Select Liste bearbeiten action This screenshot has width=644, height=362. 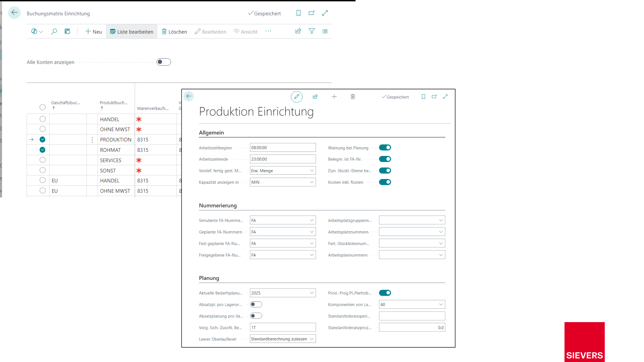click(x=131, y=32)
